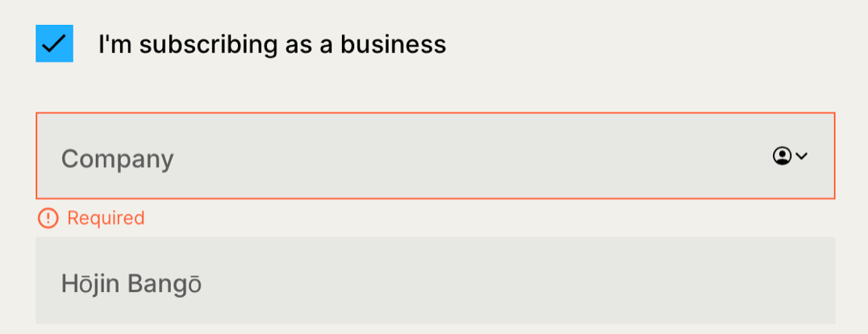
Task: Open the contact autofill person icon
Action: coord(781,157)
